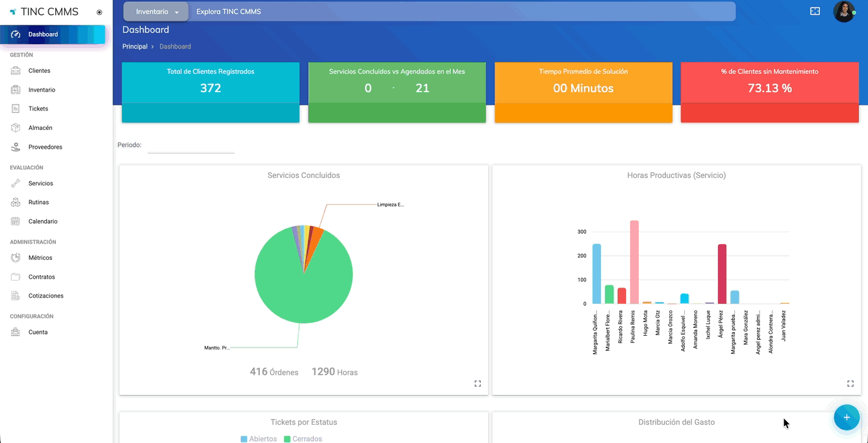Screen dimensions: 868x443
Task: Click the Métricos gauge icon
Action: point(16,258)
